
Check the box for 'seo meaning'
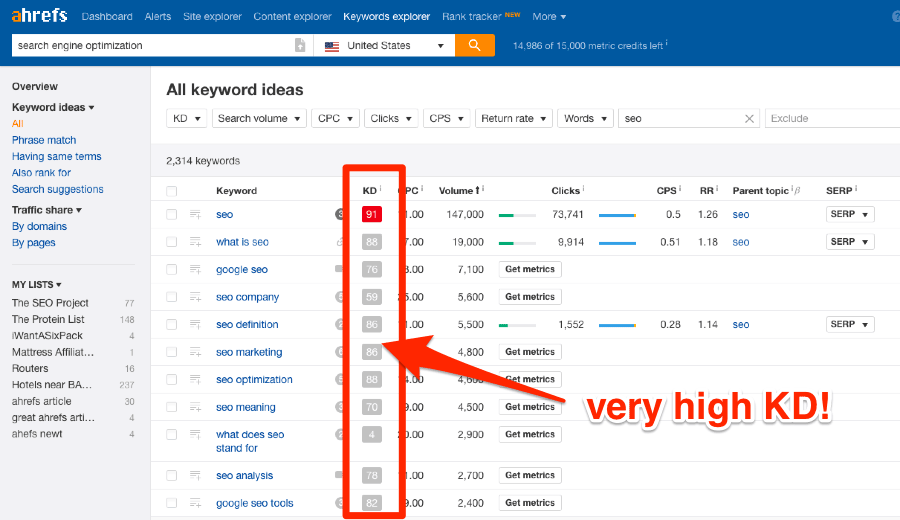(x=172, y=408)
